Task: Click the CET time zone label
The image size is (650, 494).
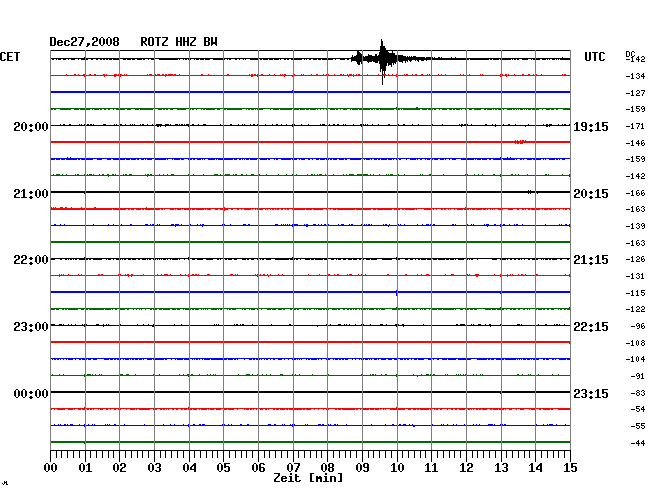Action: click(10, 57)
